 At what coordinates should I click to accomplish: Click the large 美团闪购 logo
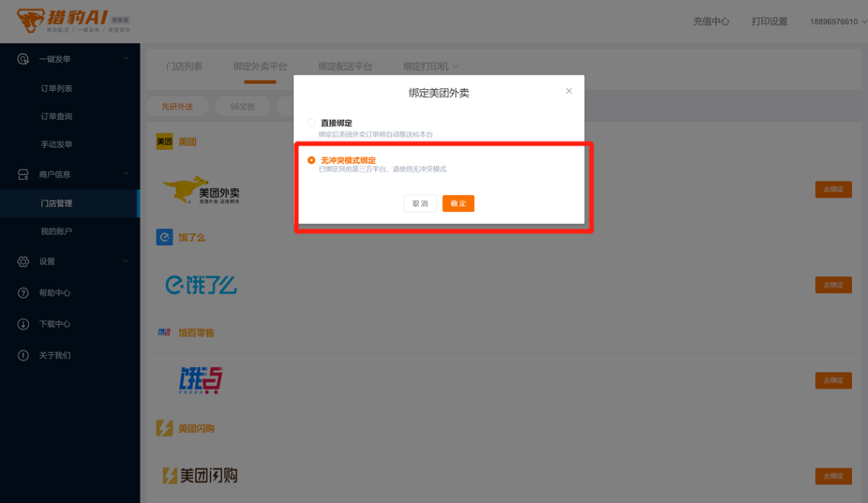200,476
